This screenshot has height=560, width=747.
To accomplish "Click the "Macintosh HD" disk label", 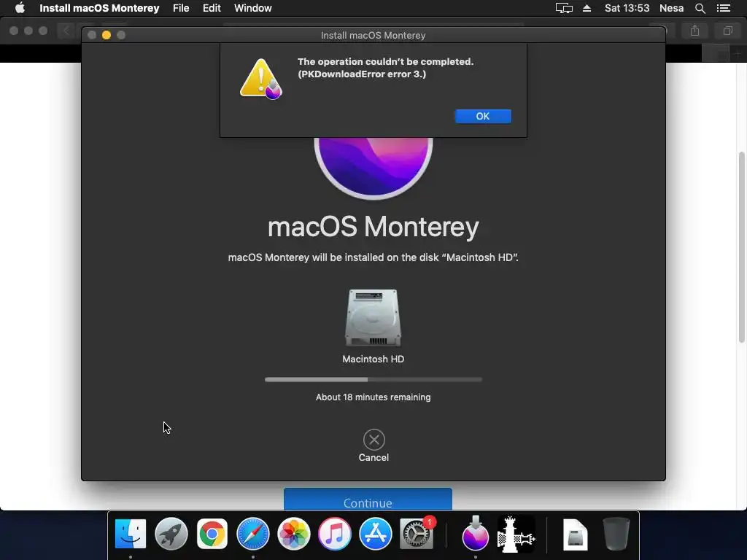I will click(373, 359).
